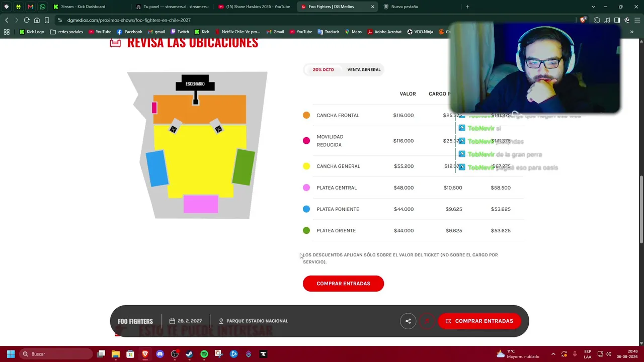The width and height of the screenshot is (644, 362).
Task: Open the Twitch bookmark
Action: pyautogui.click(x=180, y=32)
